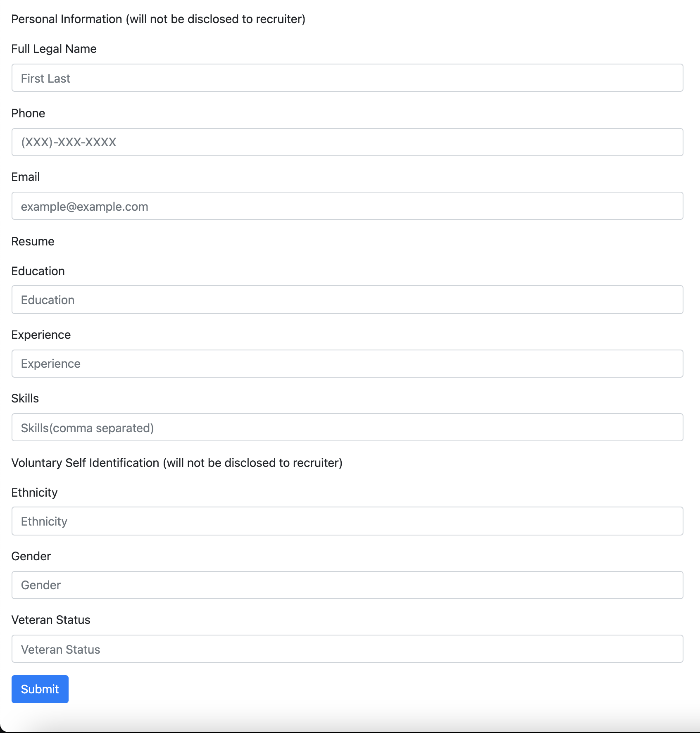
Task: Click the Gender text box
Action: click(347, 585)
